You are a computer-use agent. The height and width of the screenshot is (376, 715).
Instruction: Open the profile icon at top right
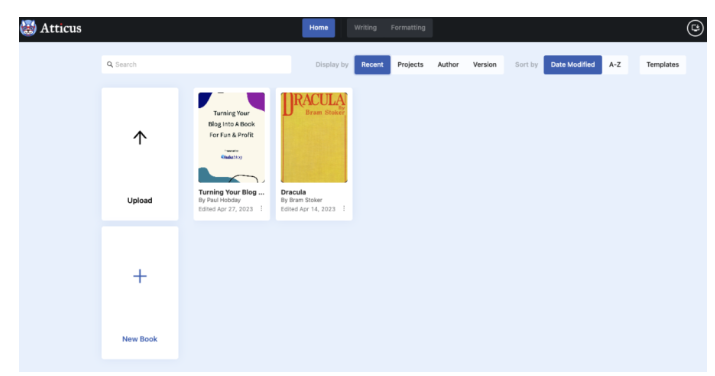click(695, 28)
